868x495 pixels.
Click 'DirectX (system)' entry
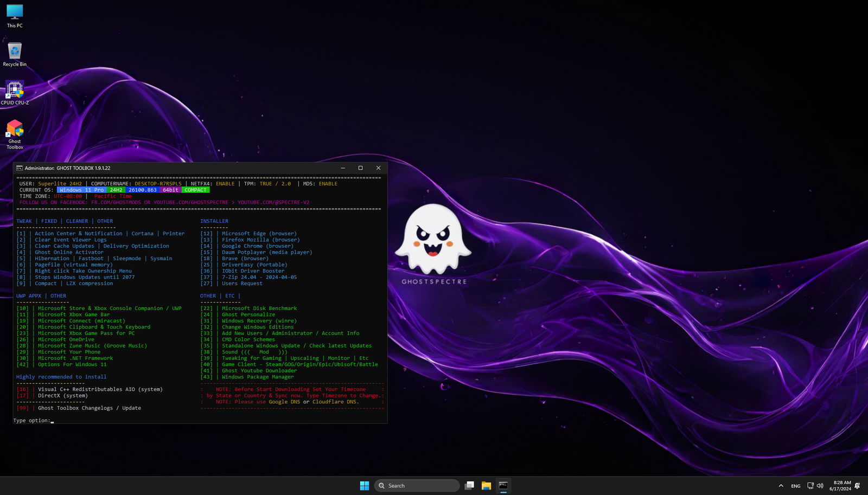tap(63, 396)
